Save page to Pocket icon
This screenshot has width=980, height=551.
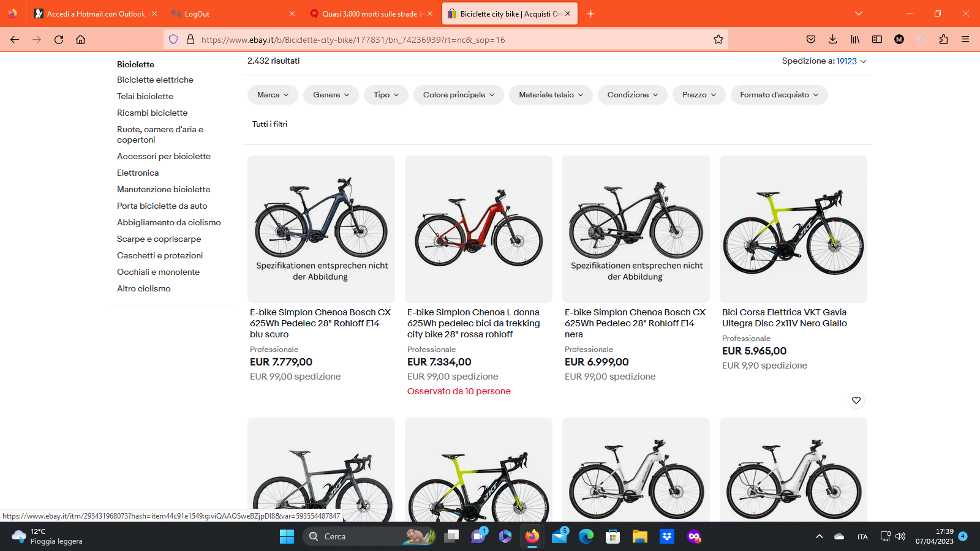[x=811, y=40]
